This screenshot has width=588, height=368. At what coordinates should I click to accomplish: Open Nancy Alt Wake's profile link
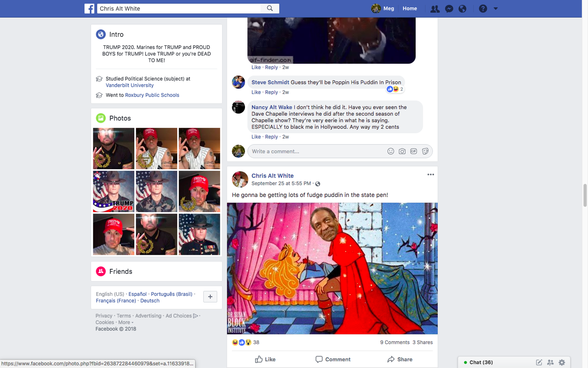pos(272,107)
